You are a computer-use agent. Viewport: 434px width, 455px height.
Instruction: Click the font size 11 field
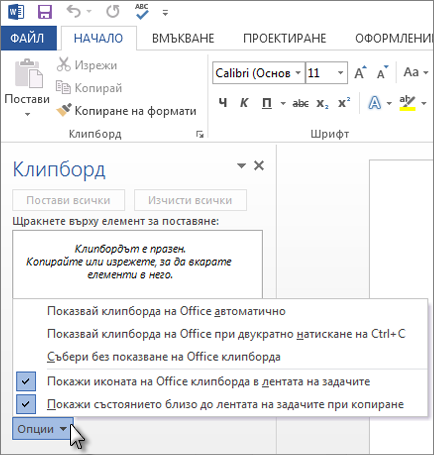tap(319, 73)
